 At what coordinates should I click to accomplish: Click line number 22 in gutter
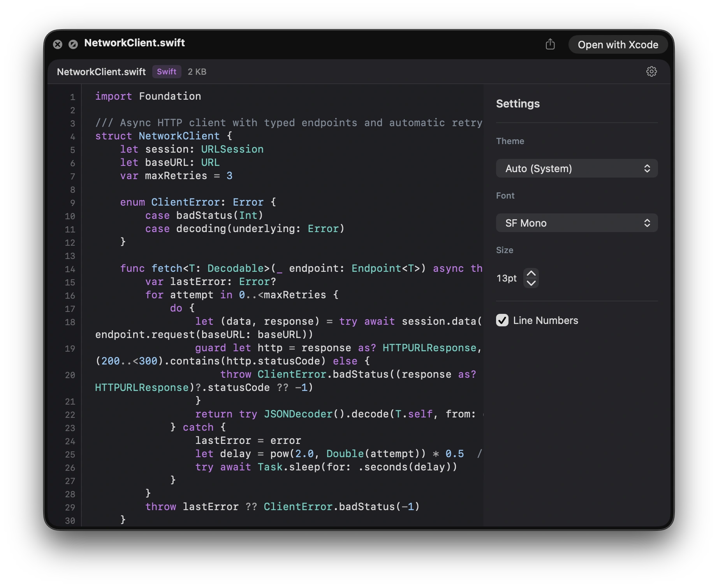pos(70,415)
